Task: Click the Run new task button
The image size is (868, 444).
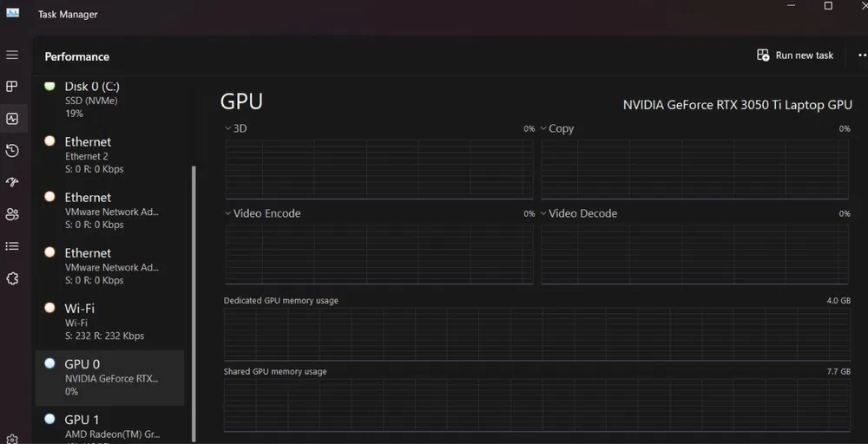Action: coord(795,55)
